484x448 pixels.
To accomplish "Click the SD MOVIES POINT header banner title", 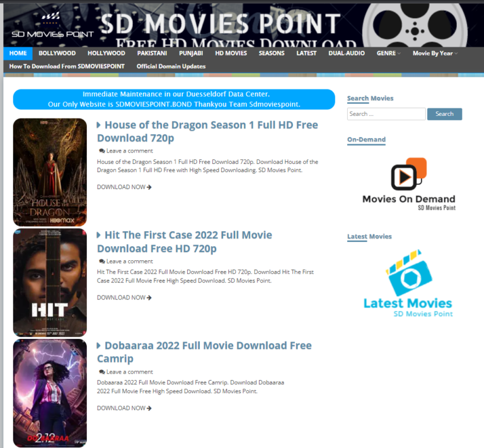I will point(221,24).
